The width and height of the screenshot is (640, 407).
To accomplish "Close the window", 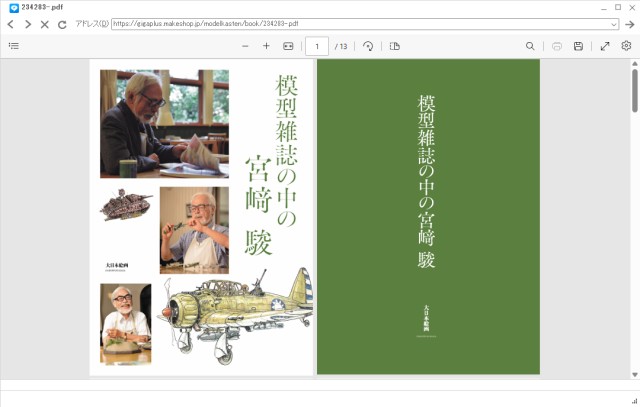I will tap(632, 7).
